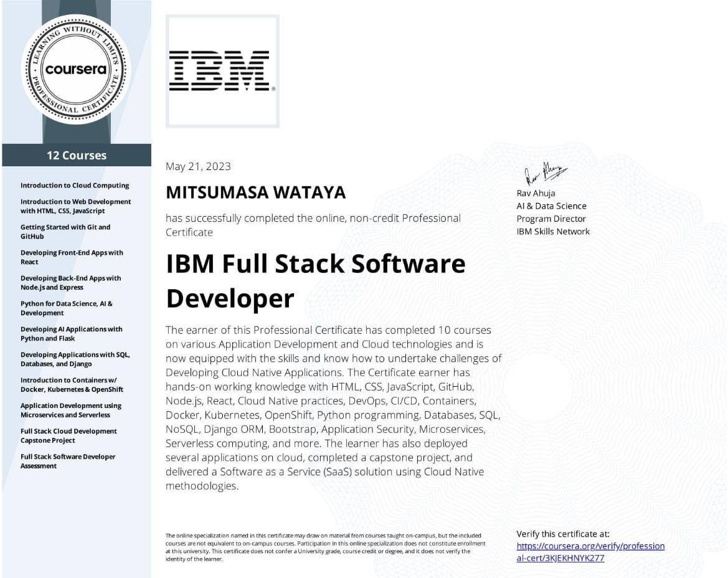Select Introduction to Cloud Computing course
728x578 pixels.
(75, 185)
